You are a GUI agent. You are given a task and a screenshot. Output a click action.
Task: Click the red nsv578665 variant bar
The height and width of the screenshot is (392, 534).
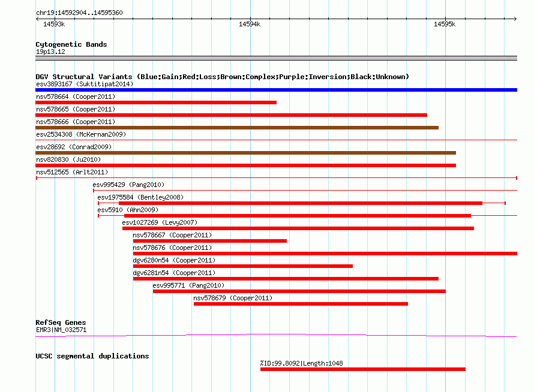231,115
